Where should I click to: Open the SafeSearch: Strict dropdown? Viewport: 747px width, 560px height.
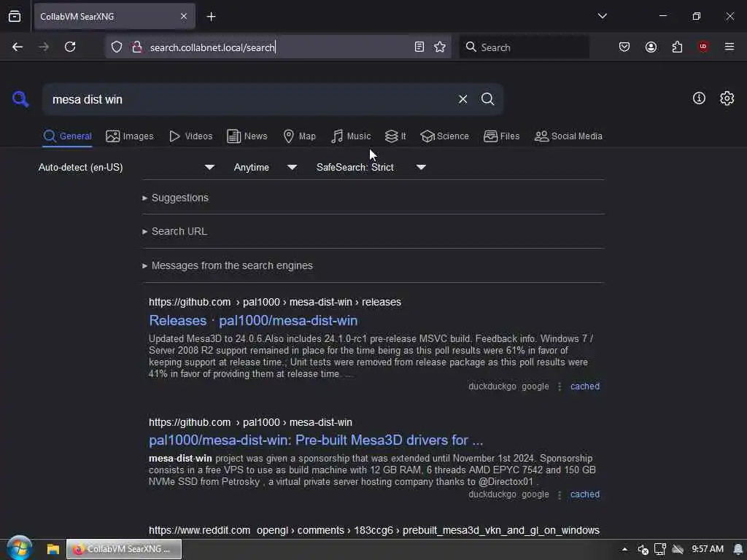(x=371, y=167)
